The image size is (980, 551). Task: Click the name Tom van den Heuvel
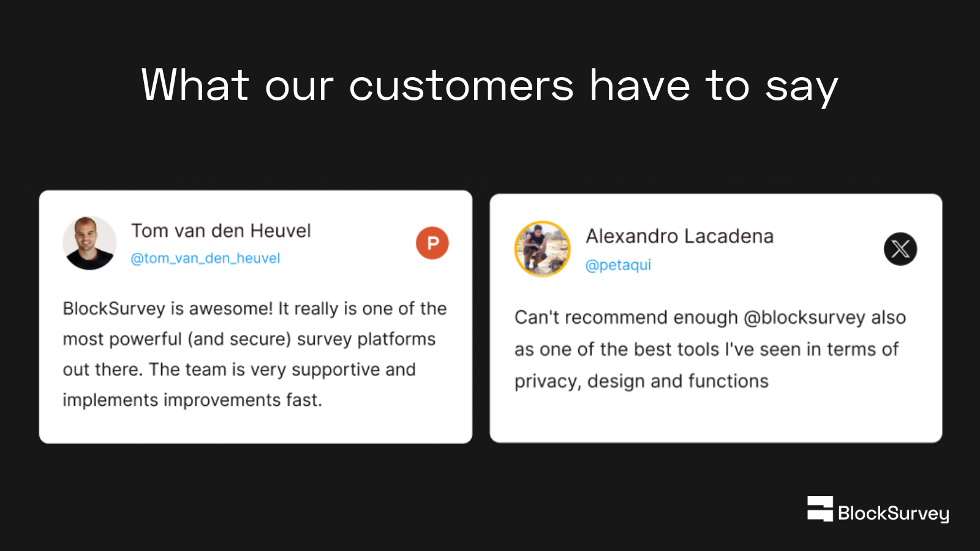pos(221,231)
